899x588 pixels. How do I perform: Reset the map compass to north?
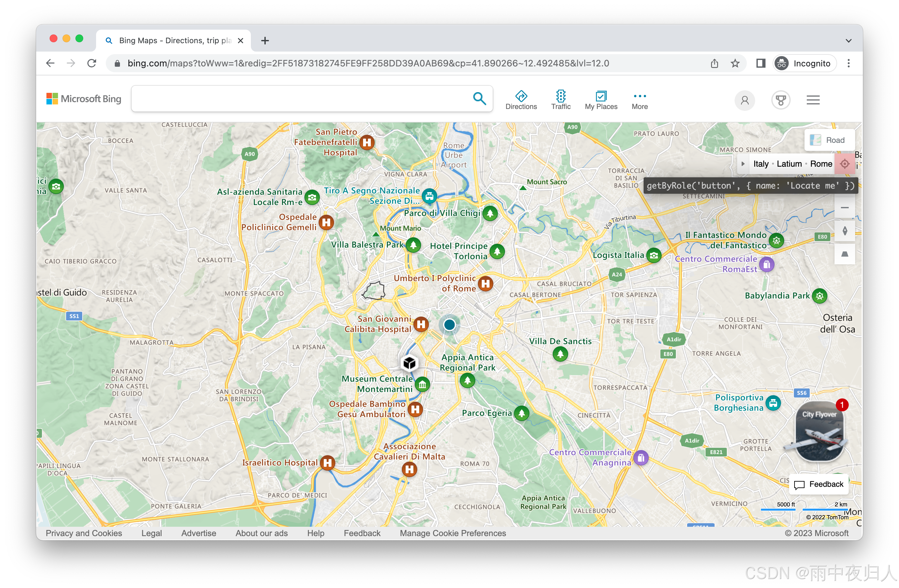845,231
